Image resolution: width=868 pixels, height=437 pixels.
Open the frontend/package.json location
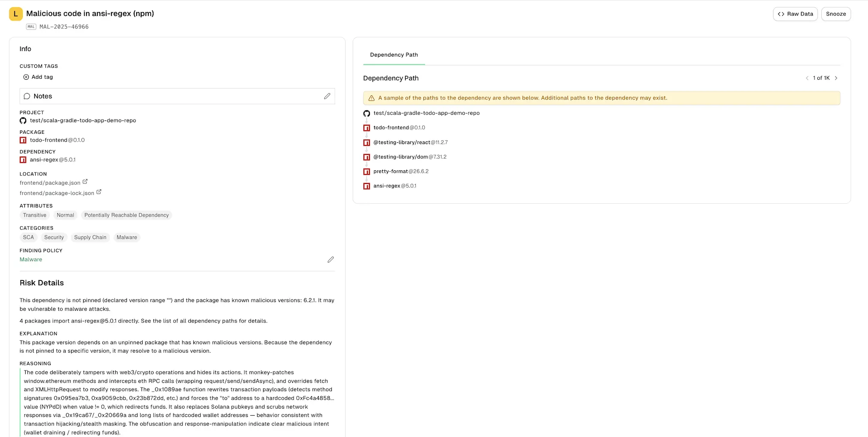pos(50,183)
